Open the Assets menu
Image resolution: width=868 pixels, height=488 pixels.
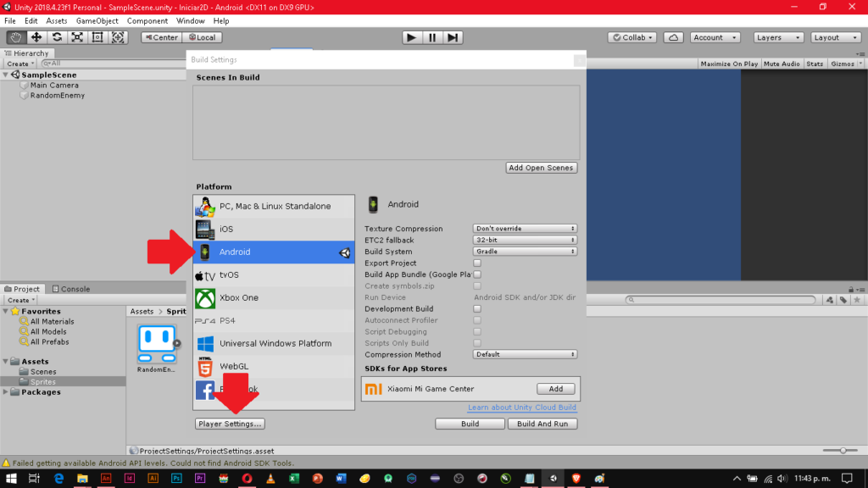(x=57, y=21)
